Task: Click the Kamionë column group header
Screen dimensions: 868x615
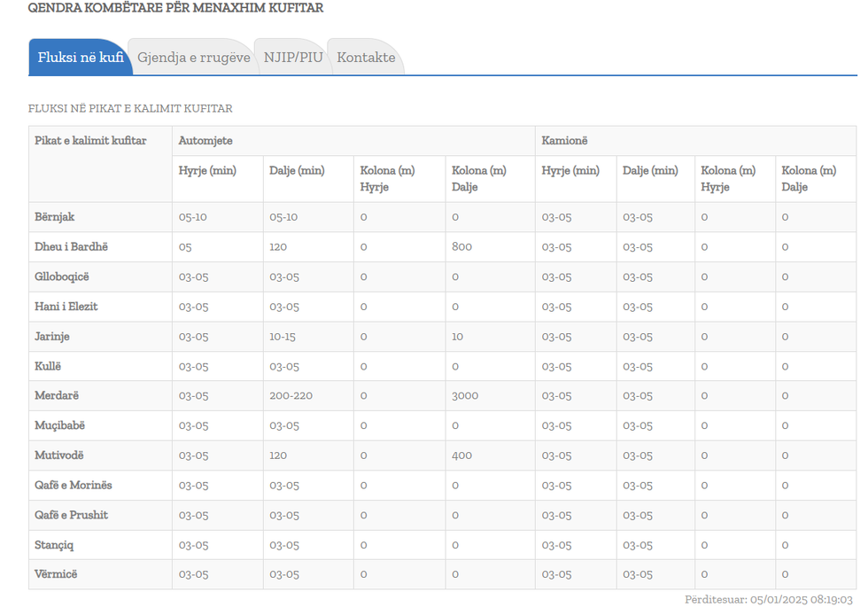Action: coord(564,141)
